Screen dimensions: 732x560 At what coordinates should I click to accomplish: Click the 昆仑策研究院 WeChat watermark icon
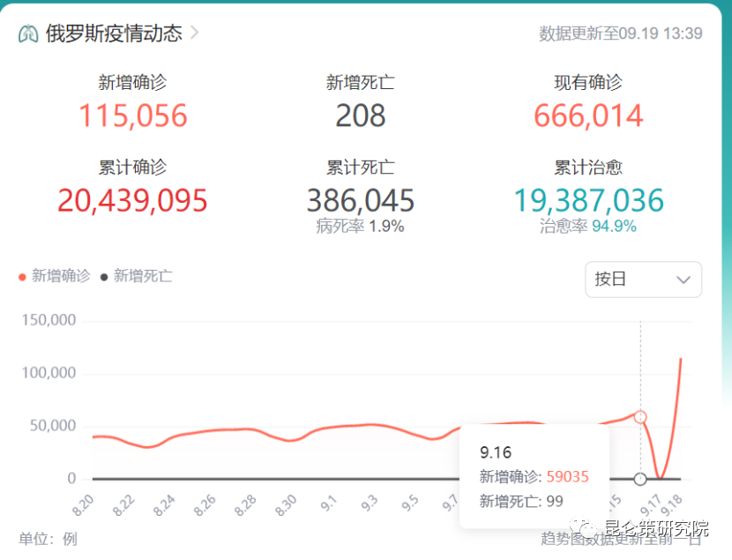click(584, 529)
